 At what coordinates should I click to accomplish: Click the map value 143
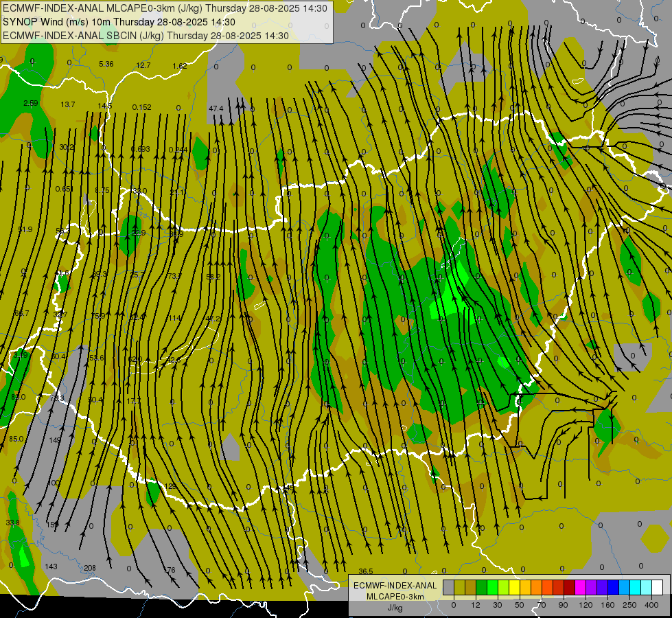click(x=51, y=566)
